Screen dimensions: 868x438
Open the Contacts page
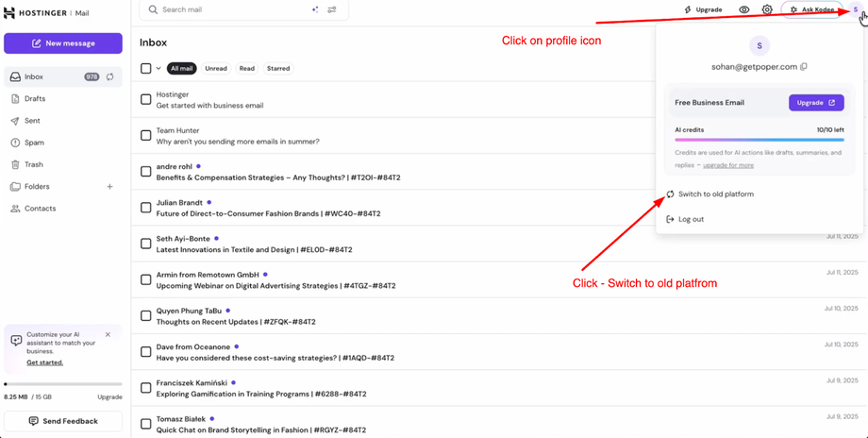63,209
